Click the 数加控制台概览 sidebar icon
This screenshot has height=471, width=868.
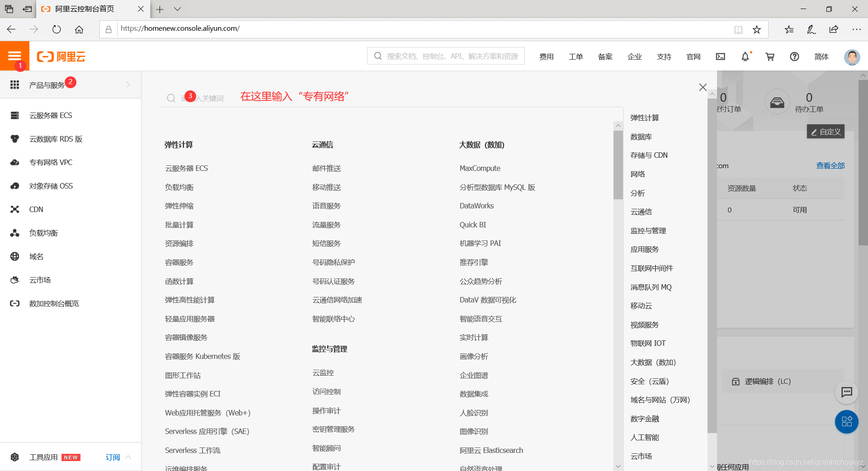click(x=14, y=303)
